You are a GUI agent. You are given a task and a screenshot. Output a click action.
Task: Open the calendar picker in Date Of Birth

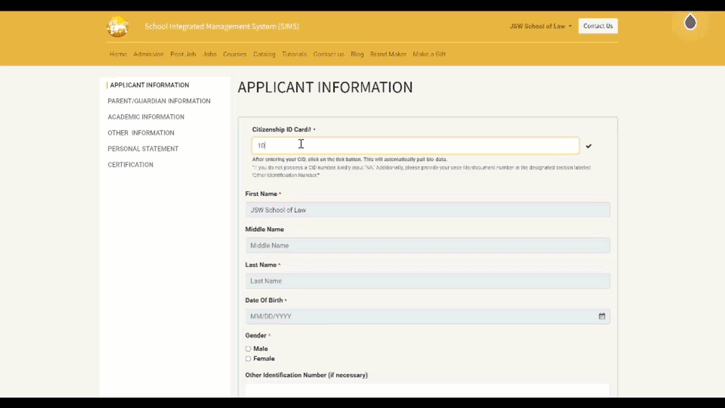click(602, 316)
